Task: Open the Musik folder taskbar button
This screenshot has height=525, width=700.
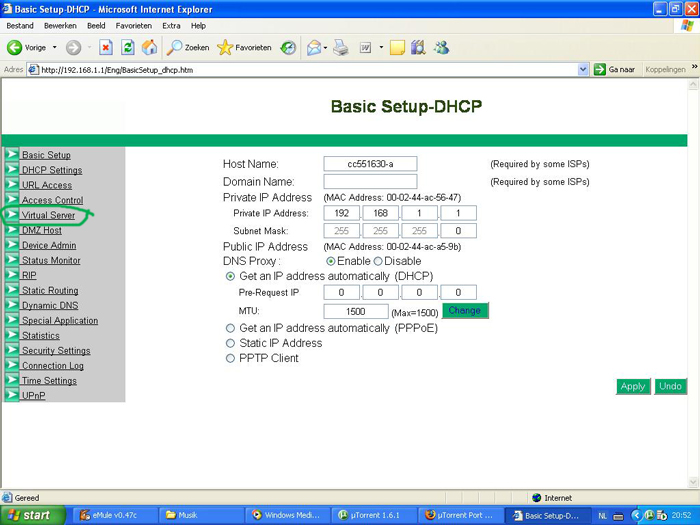Action: tap(201, 515)
